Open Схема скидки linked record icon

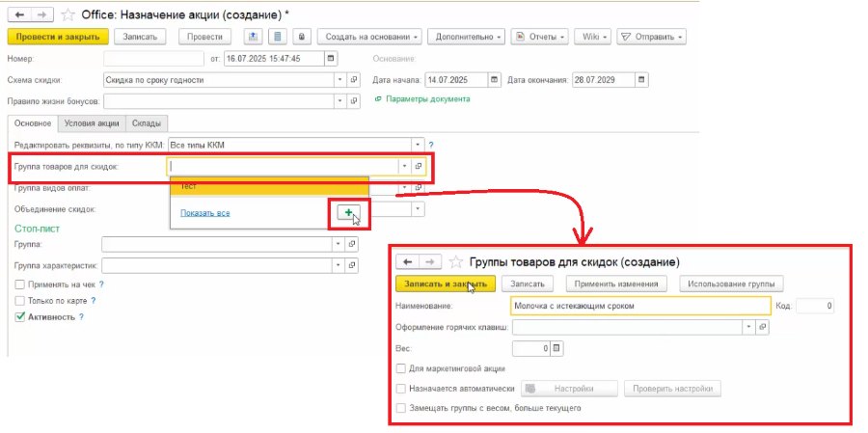pos(354,80)
